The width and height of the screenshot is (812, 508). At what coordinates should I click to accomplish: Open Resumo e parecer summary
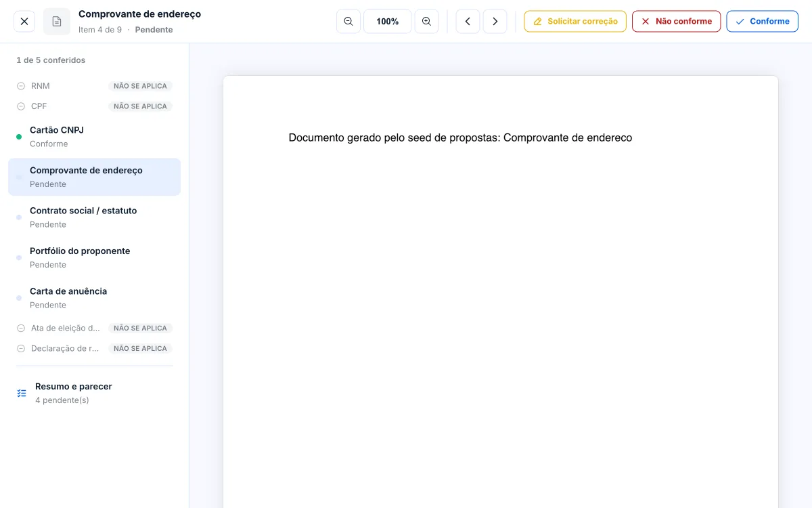point(95,393)
